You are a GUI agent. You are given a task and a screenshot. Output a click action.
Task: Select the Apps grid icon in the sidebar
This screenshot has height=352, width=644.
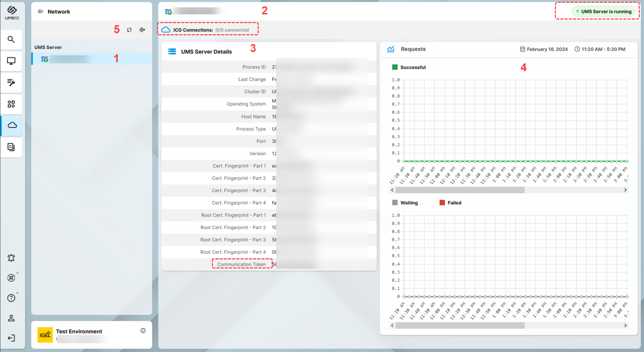click(x=11, y=104)
